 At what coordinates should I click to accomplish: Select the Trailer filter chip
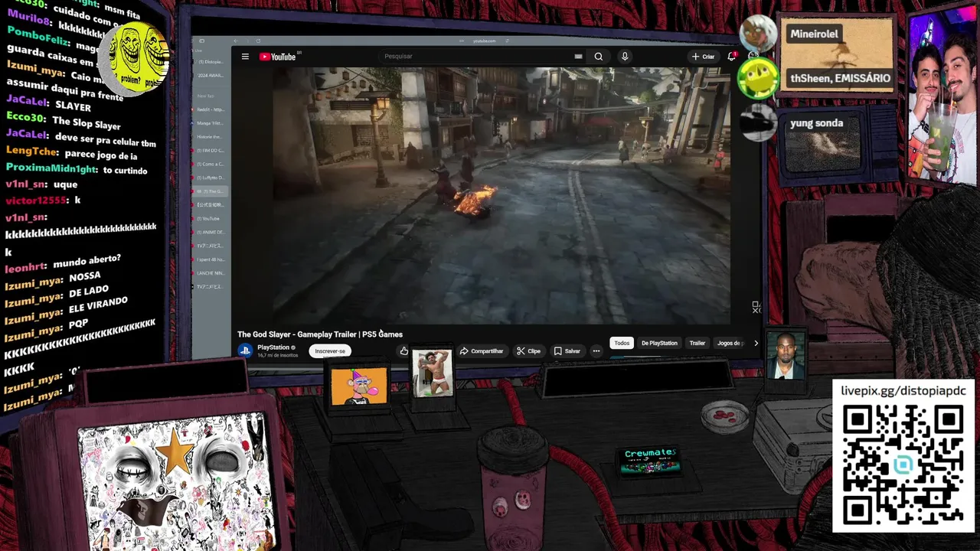coord(697,343)
